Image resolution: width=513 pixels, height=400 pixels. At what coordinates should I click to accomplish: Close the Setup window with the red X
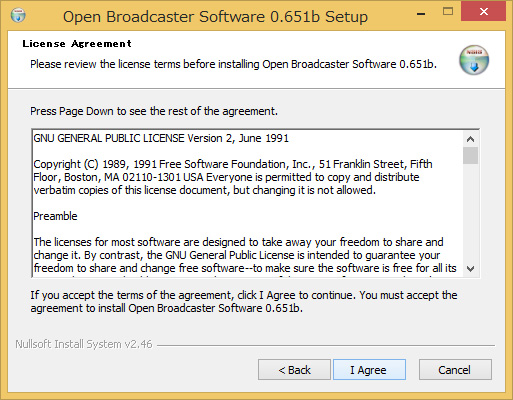click(x=483, y=12)
